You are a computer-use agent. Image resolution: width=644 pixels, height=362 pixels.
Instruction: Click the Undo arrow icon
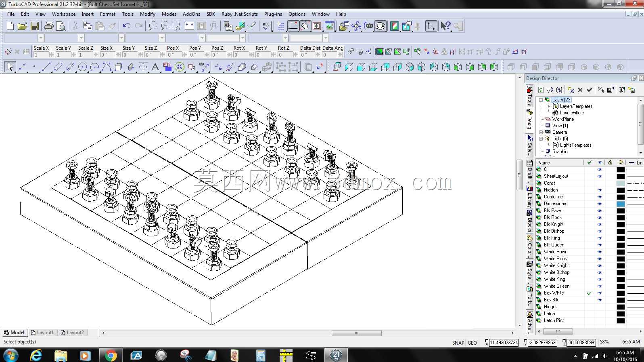[127, 26]
